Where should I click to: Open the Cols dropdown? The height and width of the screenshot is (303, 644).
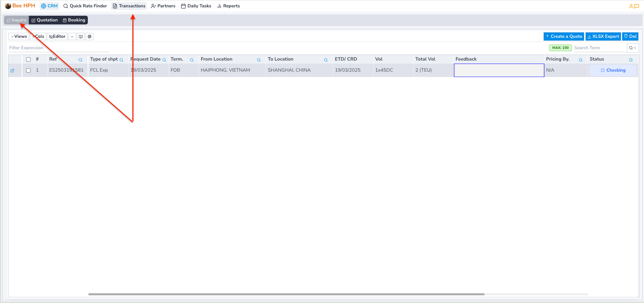(x=38, y=36)
